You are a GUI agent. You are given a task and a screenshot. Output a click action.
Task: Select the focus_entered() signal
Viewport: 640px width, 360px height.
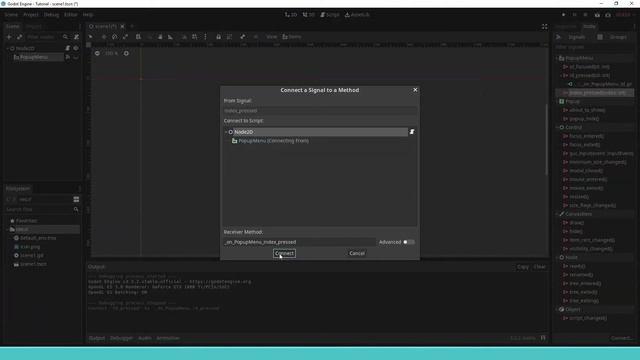[586, 136]
